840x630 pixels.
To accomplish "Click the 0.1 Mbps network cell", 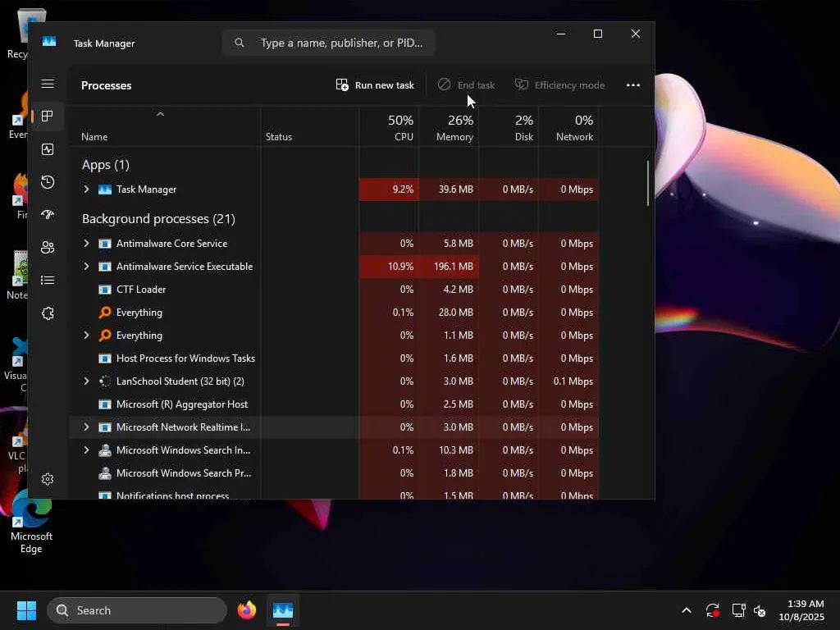I will (569, 381).
